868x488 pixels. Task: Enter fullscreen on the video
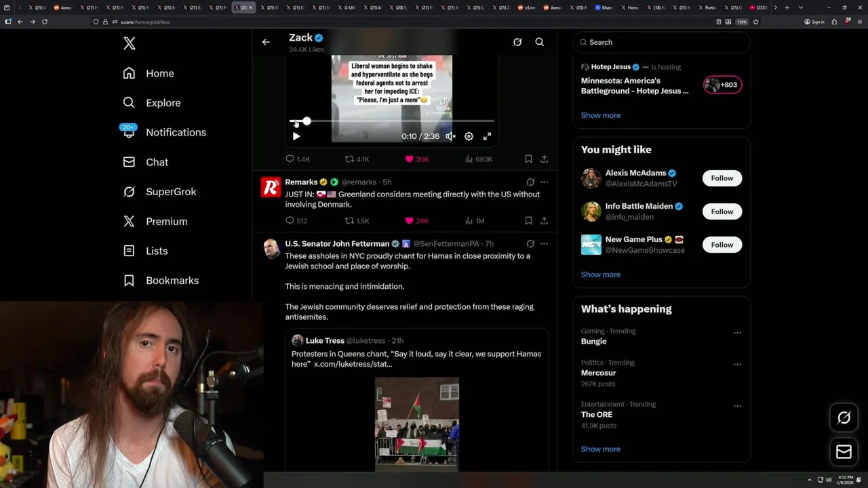pyautogui.click(x=487, y=136)
